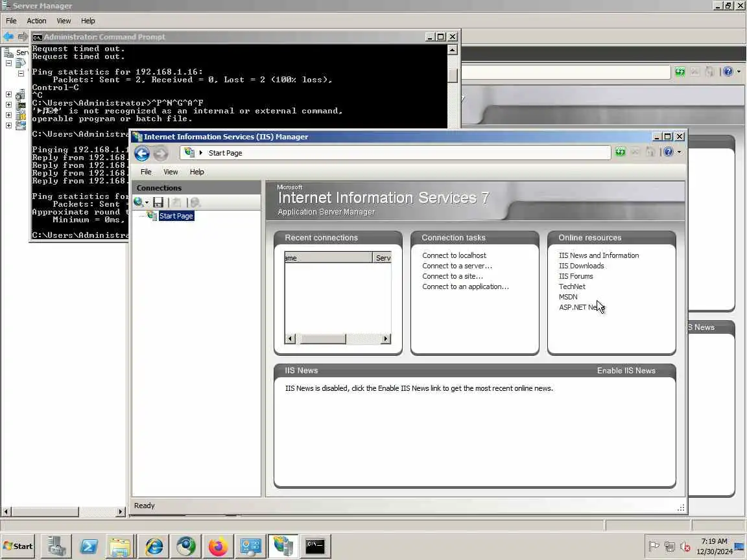Click the Help icon in background IIS pane
This screenshot has height=560, width=747.
pos(728,72)
